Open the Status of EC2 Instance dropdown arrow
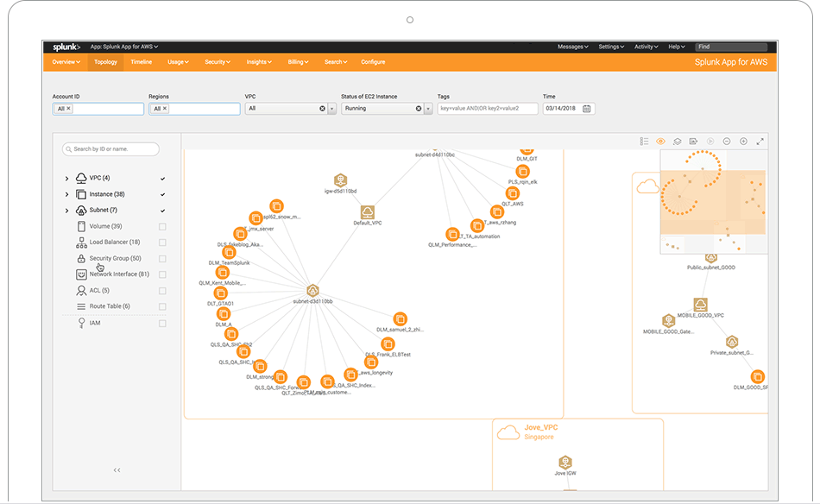Image resolution: width=820 pixels, height=504 pixels. click(x=428, y=109)
